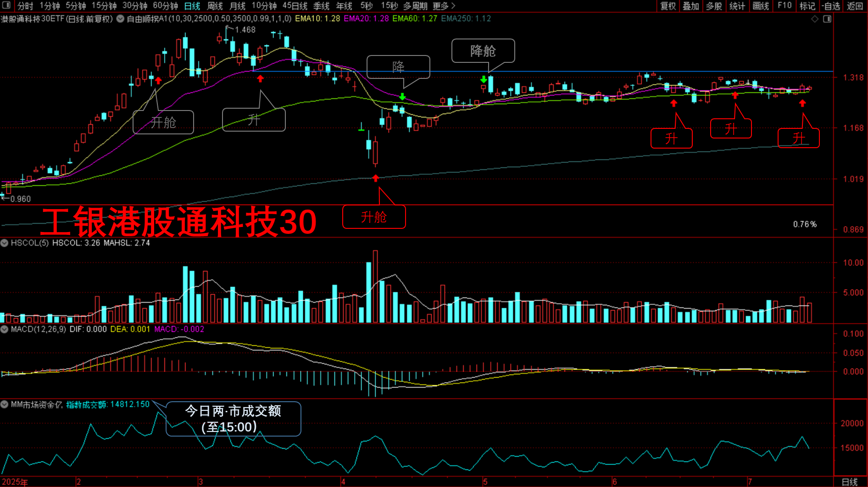Open MACD indicator dropdown circle
Screen dimensions: 868x487
pos(5,329)
